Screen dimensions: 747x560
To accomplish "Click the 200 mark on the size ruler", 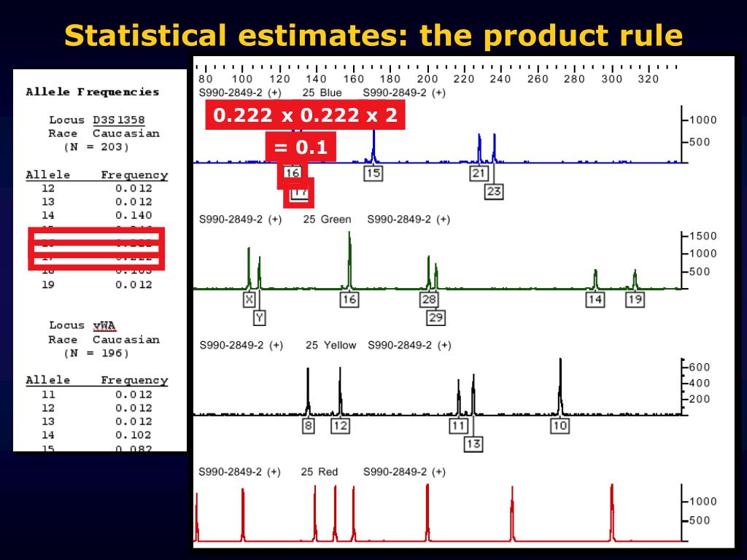I will [x=427, y=79].
